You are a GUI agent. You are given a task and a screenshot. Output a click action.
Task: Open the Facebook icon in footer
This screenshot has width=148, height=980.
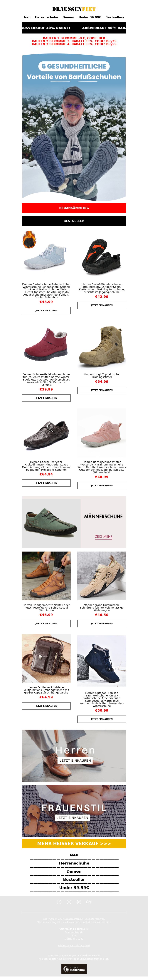(59, 902)
